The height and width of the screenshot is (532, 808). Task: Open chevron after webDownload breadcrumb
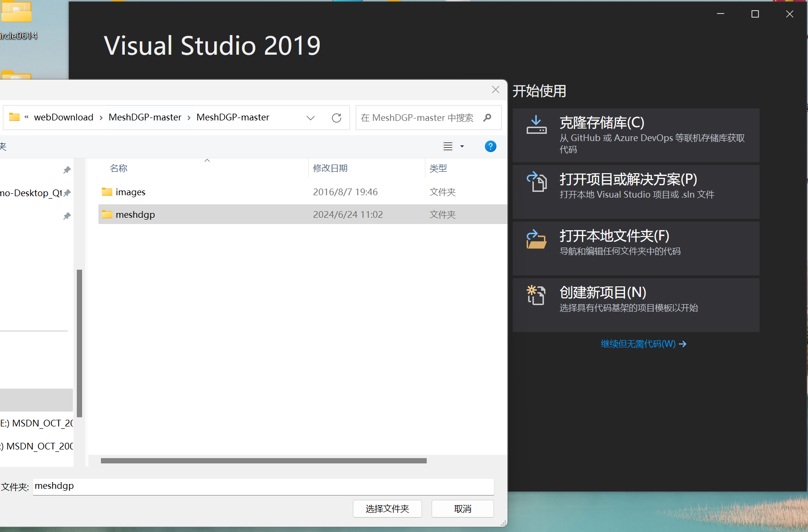click(101, 118)
